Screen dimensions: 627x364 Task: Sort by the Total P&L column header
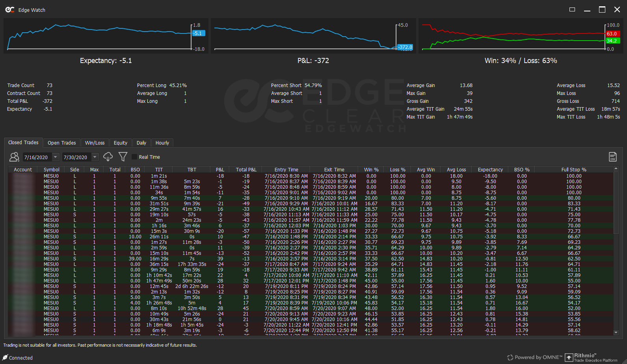coord(246,170)
